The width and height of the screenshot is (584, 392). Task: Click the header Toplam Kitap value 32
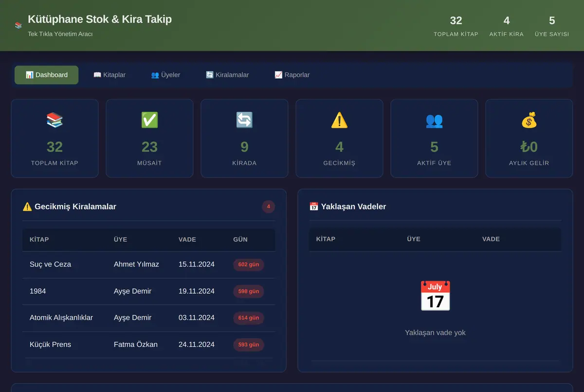[456, 20]
